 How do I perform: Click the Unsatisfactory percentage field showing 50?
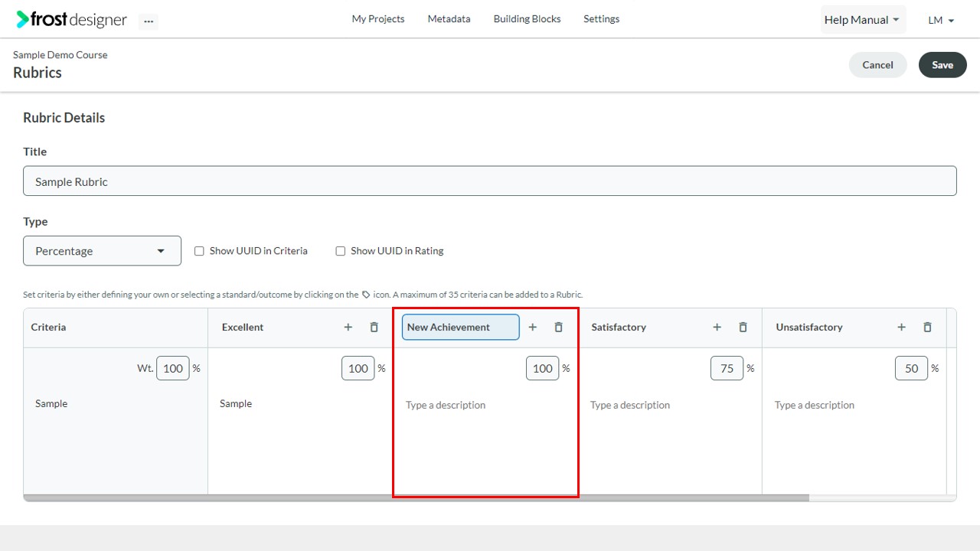pos(912,368)
